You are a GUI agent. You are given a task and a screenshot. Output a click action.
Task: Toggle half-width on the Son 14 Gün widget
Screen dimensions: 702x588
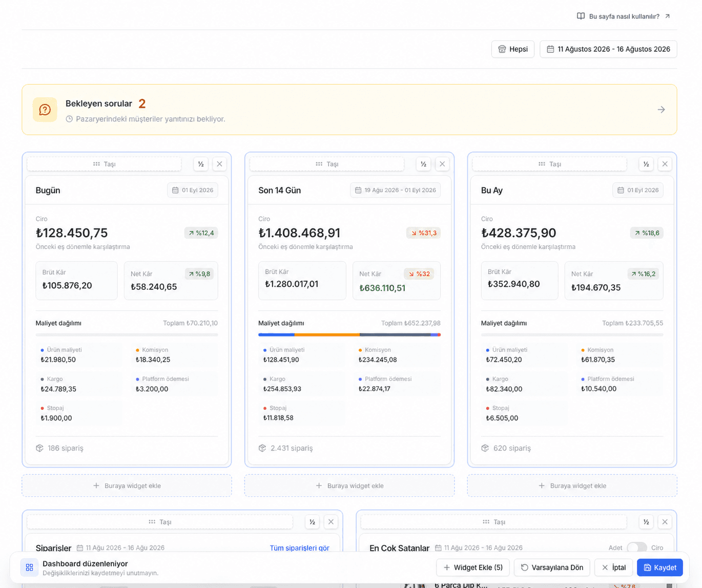pyautogui.click(x=424, y=164)
